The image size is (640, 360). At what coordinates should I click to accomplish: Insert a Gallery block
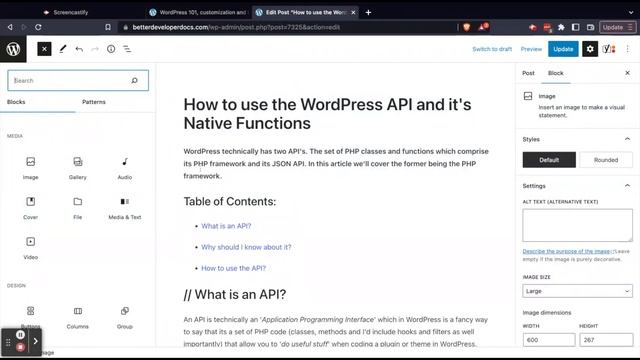pos(78,168)
